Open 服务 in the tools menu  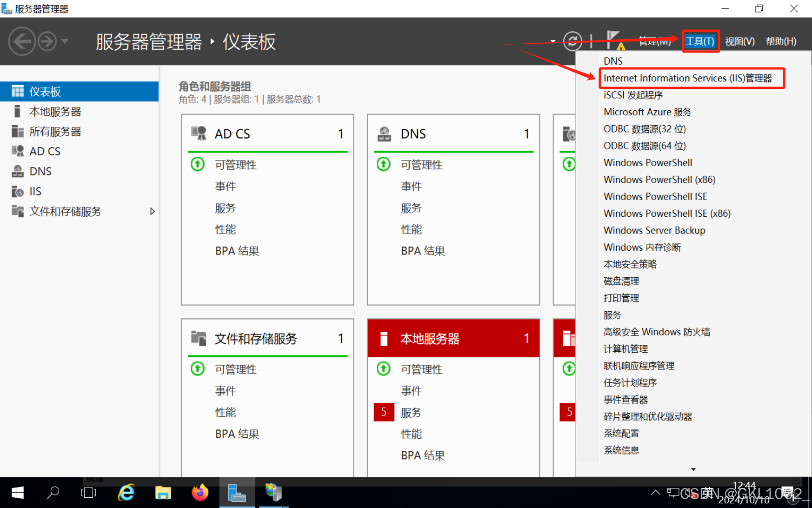tap(612, 315)
